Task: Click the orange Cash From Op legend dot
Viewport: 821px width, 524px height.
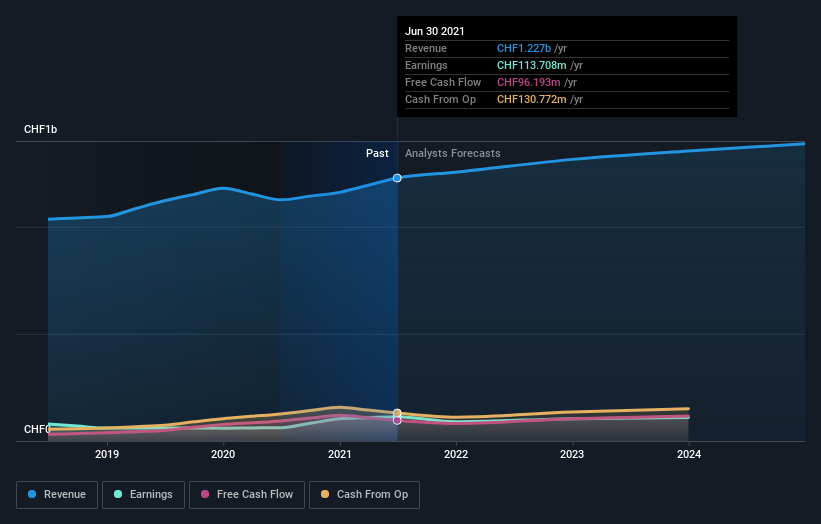Action: (x=325, y=494)
